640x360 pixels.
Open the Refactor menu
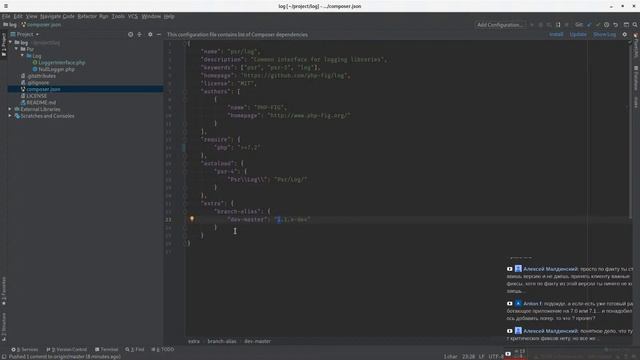(x=87, y=16)
